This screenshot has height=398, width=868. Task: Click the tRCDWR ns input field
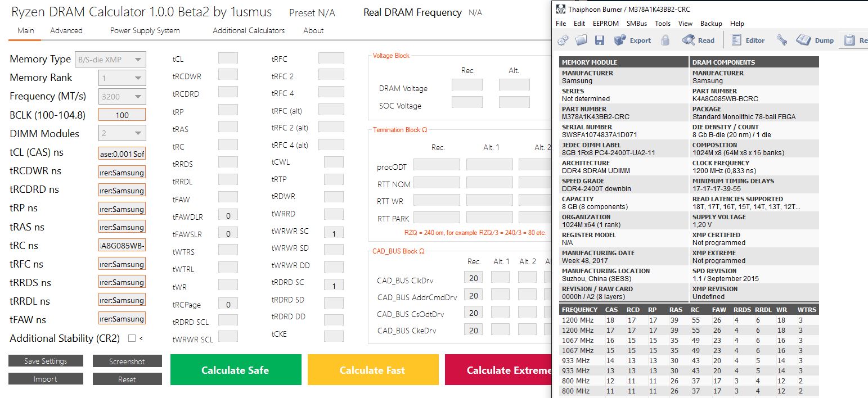click(x=122, y=172)
